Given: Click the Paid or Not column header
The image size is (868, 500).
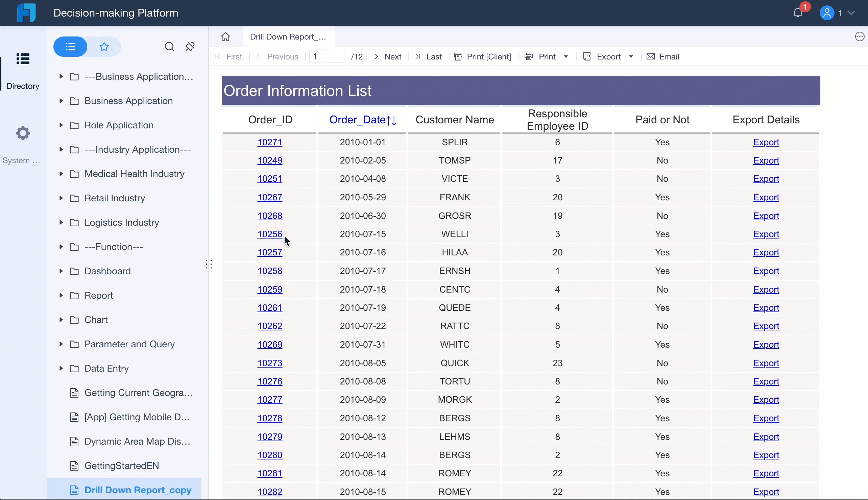Looking at the screenshot, I should [662, 120].
